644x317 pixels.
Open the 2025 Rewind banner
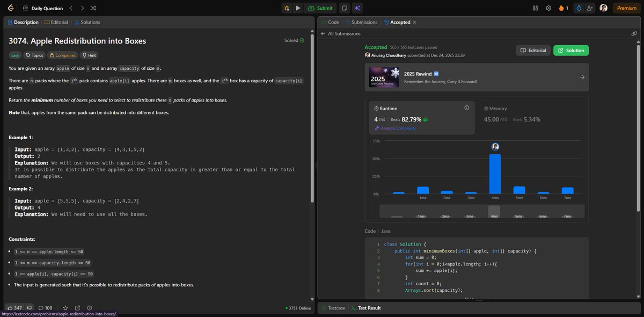pos(477,77)
